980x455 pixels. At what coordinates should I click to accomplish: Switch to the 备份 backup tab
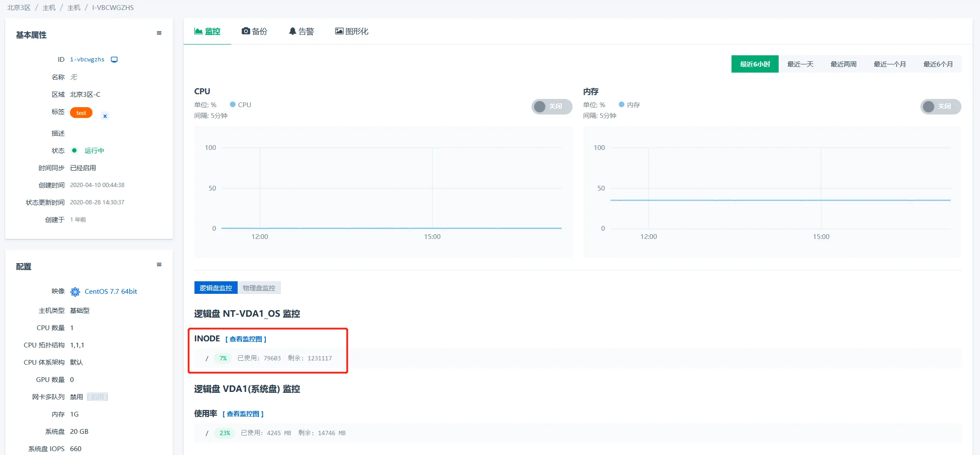tap(255, 31)
